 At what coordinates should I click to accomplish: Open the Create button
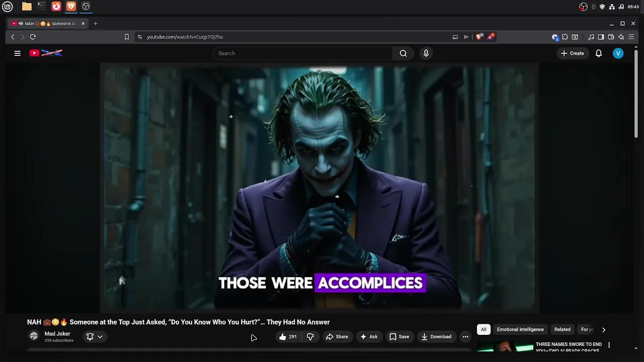tap(573, 53)
